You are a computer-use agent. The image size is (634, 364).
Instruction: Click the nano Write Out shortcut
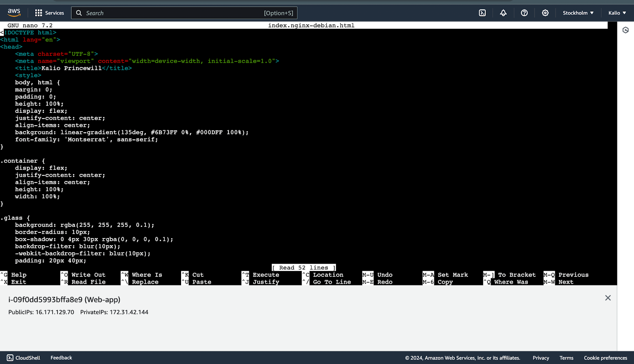tap(83, 275)
